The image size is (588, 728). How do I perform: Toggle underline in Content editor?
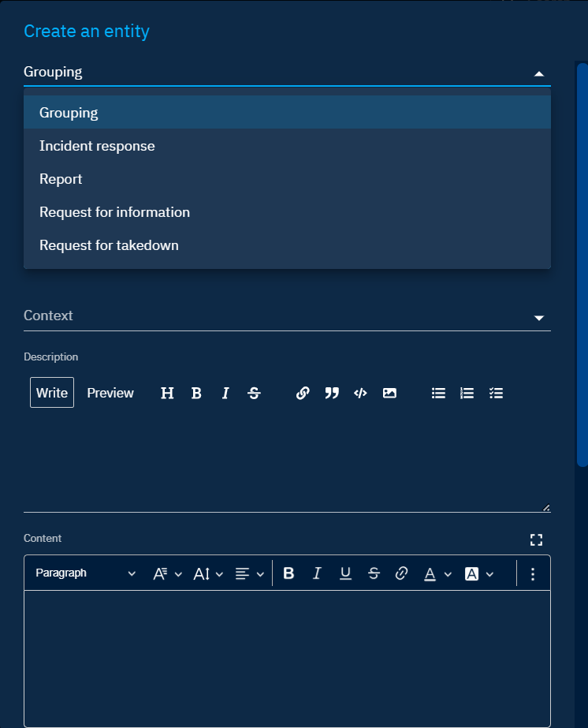point(345,573)
